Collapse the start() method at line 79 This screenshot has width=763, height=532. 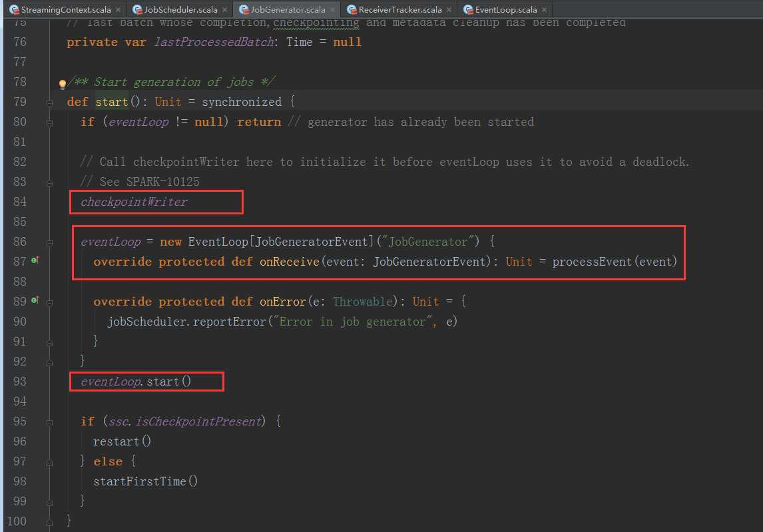(x=49, y=103)
